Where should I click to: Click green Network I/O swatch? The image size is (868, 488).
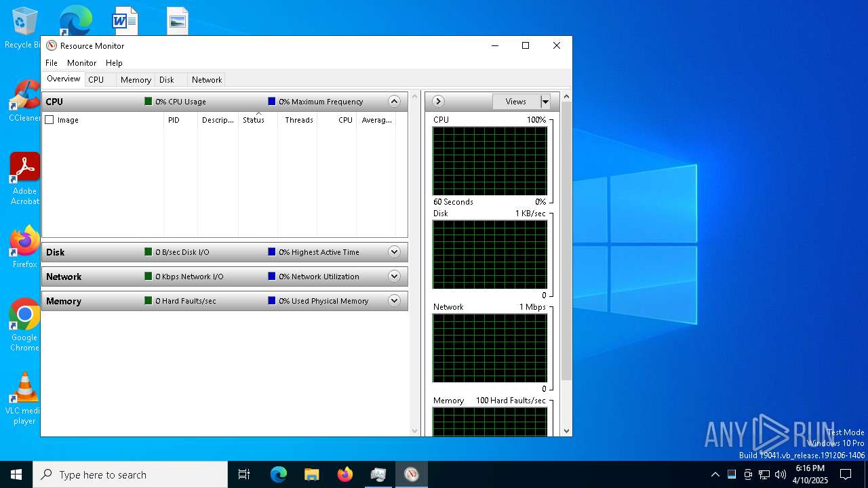[149, 277]
